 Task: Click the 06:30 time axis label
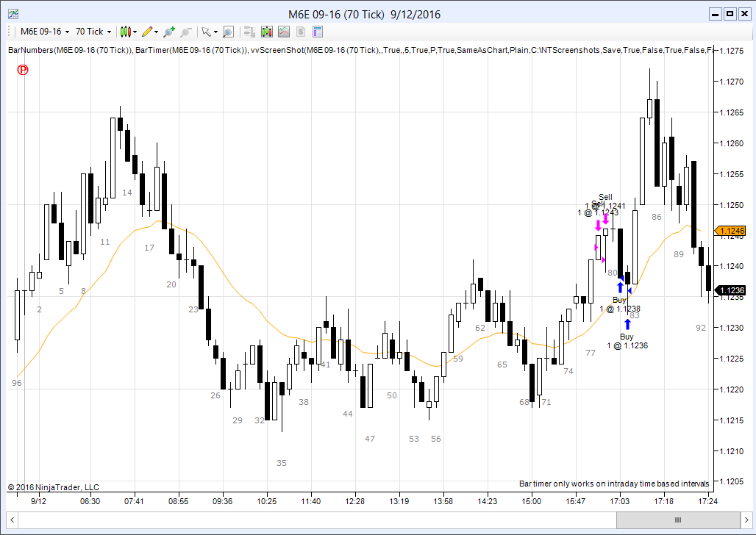[90, 501]
